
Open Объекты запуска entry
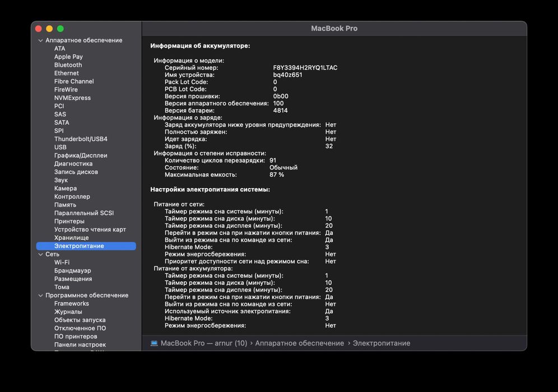pos(80,320)
